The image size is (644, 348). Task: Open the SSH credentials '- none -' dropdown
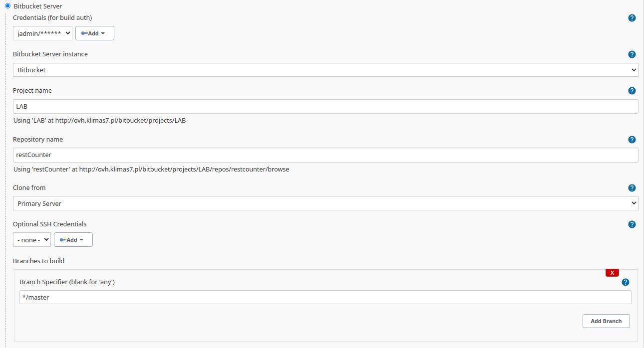pyautogui.click(x=32, y=240)
